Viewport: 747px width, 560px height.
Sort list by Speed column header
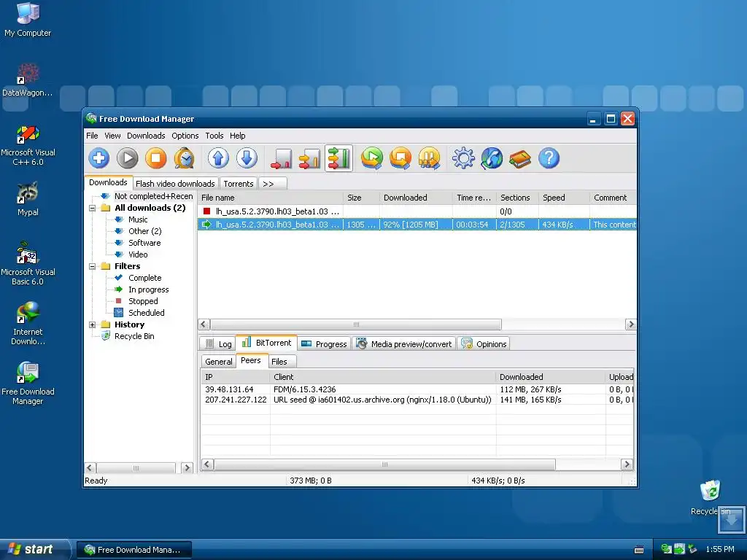[x=564, y=198]
